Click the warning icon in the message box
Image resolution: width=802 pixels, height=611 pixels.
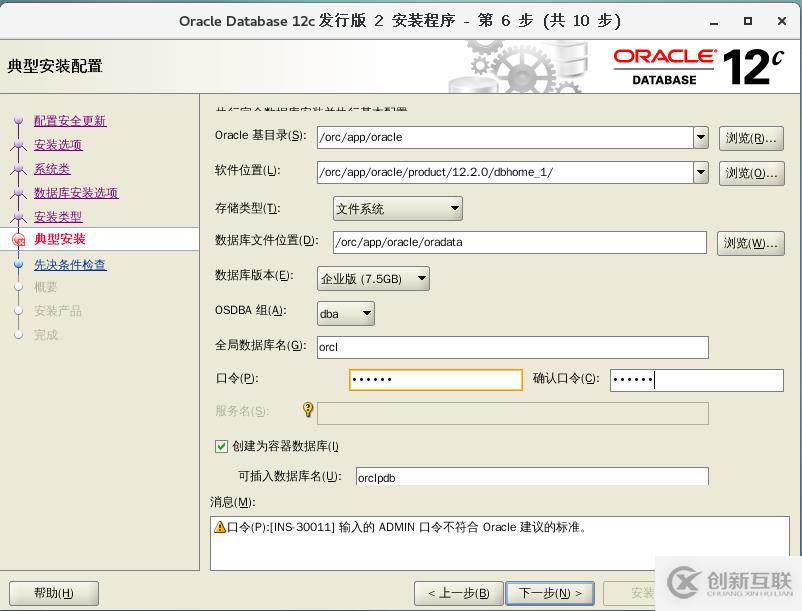coord(220,527)
